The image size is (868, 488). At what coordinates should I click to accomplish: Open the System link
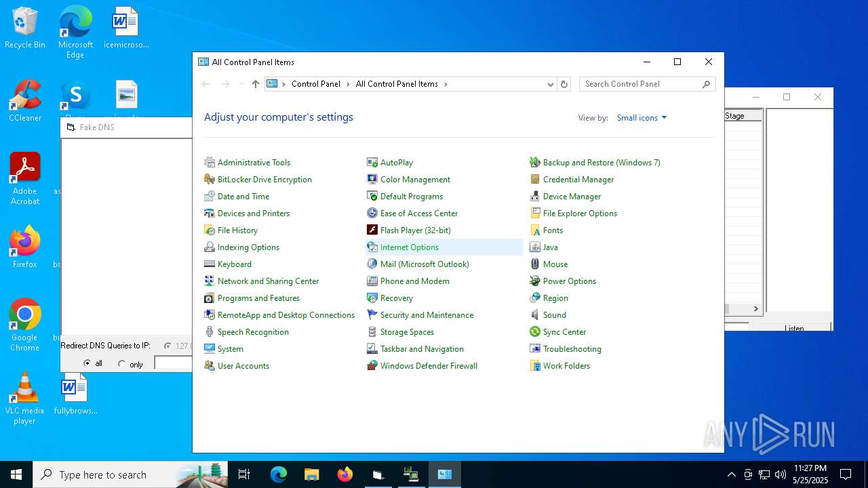tap(231, 349)
